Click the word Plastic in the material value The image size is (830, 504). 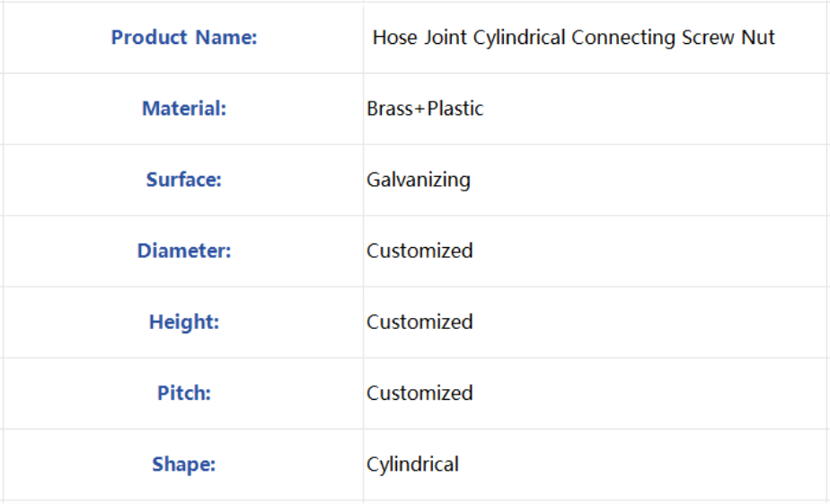[x=455, y=109]
